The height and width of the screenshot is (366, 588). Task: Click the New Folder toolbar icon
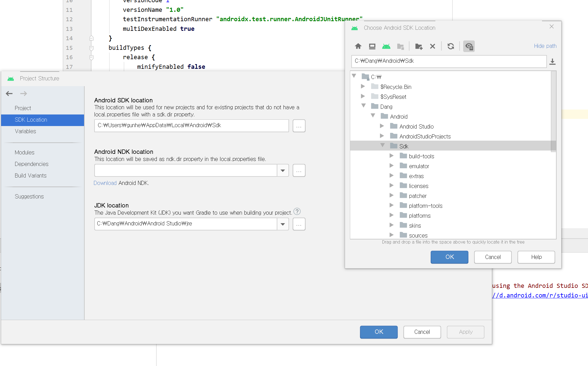(419, 46)
